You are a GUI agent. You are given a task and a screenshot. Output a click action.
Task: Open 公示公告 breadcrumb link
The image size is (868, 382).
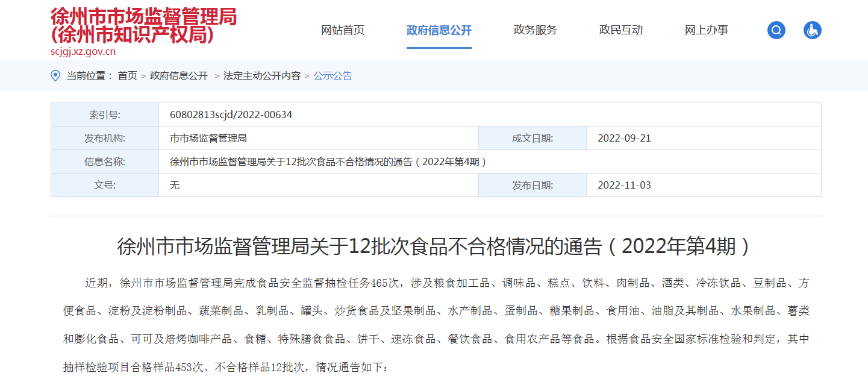point(333,76)
